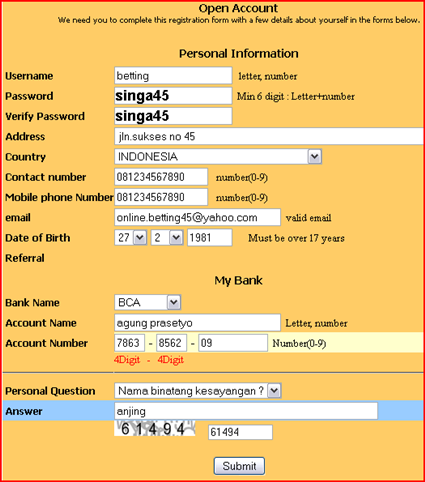The height and width of the screenshot is (482, 425).
Task: Open the Personal Question dropdown
Action: click(x=198, y=391)
